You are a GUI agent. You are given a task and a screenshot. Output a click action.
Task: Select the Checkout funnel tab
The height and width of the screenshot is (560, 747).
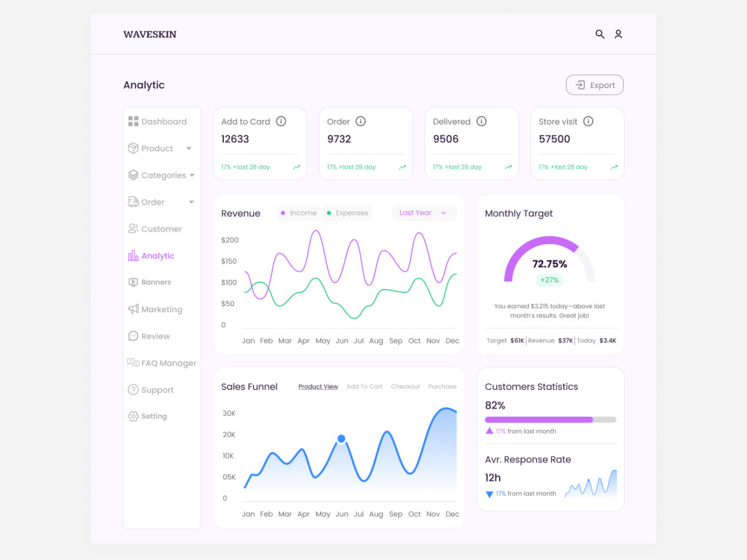pyautogui.click(x=406, y=387)
